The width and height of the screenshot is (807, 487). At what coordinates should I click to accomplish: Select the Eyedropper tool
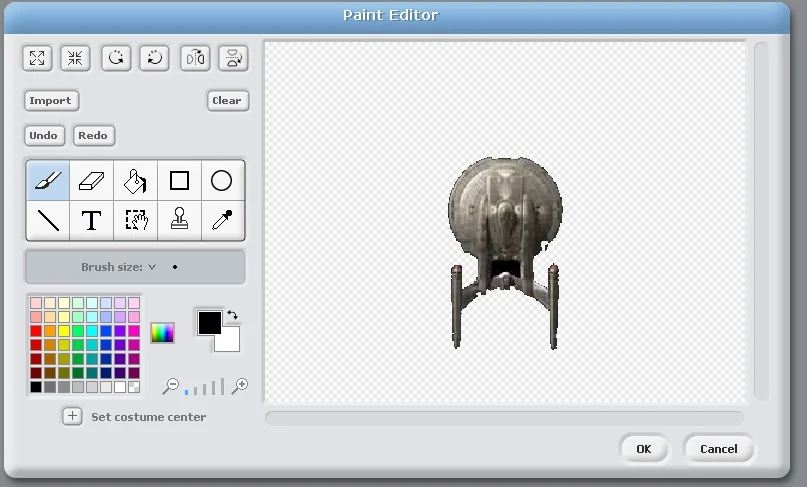click(x=222, y=220)
